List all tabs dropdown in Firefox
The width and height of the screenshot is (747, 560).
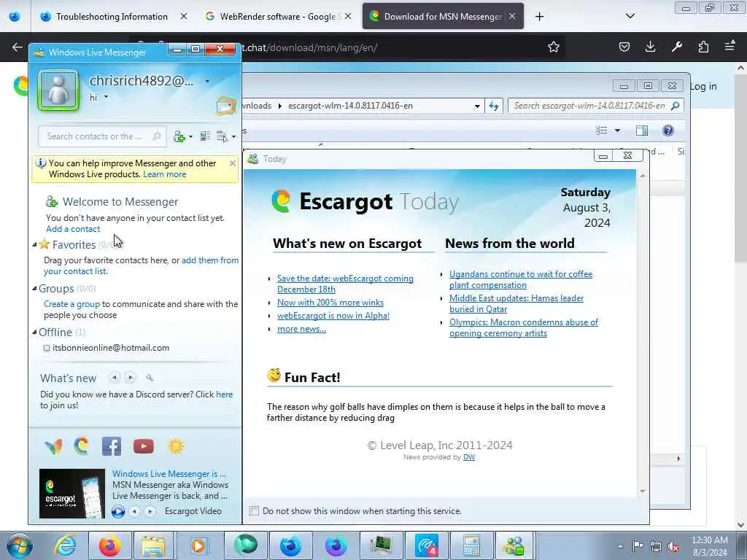tap(630, 16)
